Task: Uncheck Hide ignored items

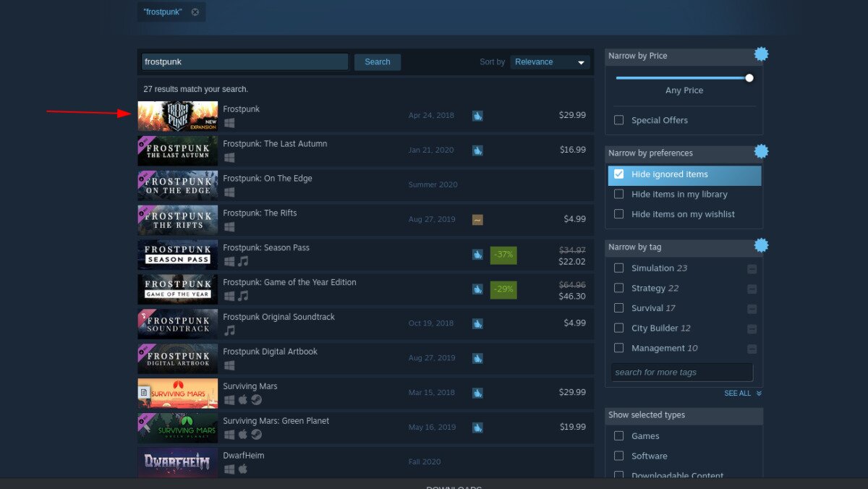Action: pos(618,174)
